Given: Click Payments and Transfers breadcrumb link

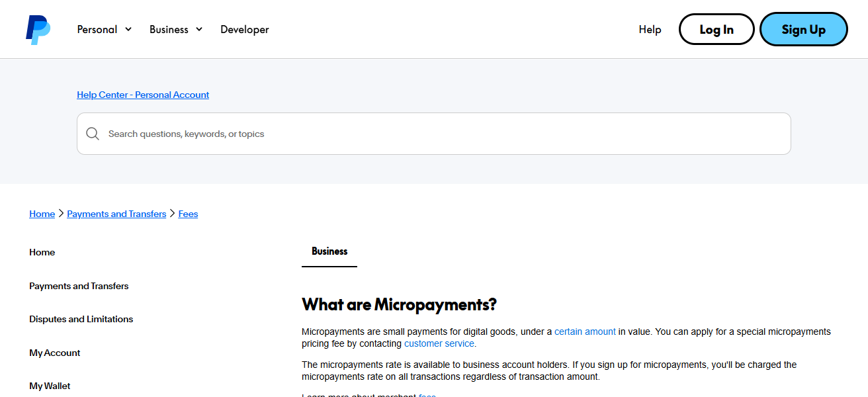Looking at the screenshot, I should 116,213.
